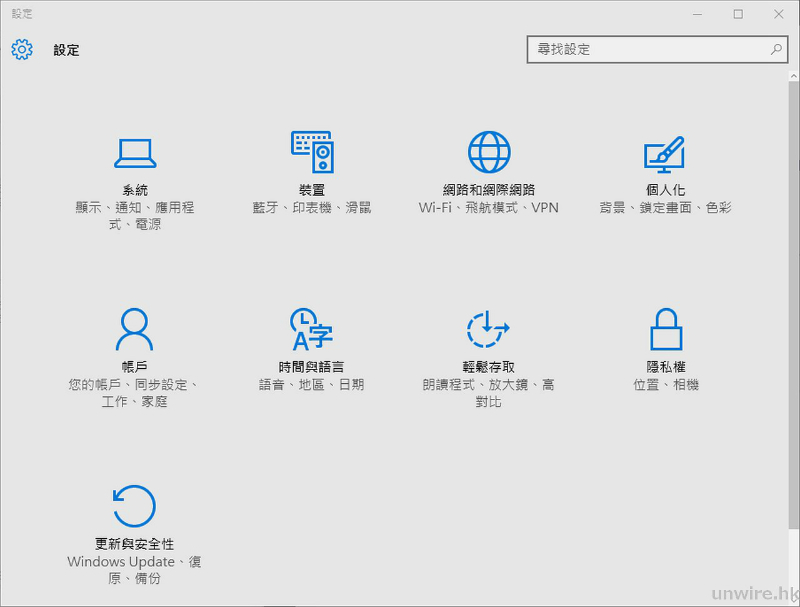Click the magnifier icon in the search box

tap(776, 49)
